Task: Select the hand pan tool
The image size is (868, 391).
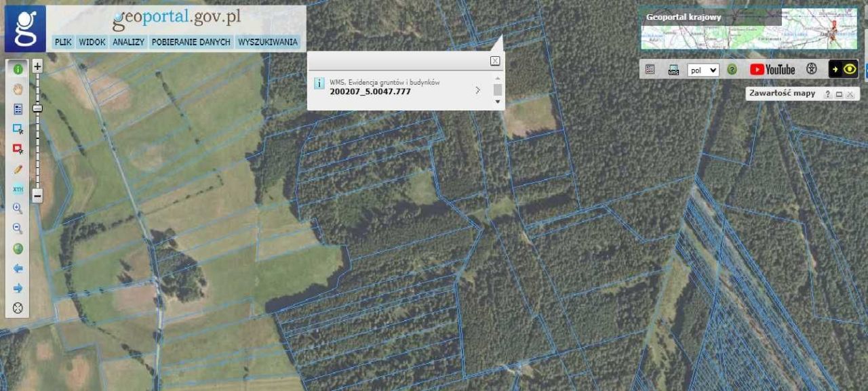Action: [x=18, y=89]
